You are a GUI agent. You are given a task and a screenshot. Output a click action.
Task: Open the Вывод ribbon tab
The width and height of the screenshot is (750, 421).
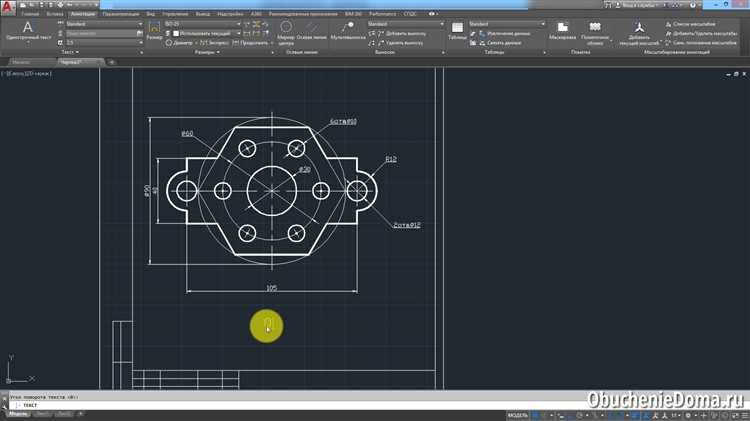click(x=202, y=14)
